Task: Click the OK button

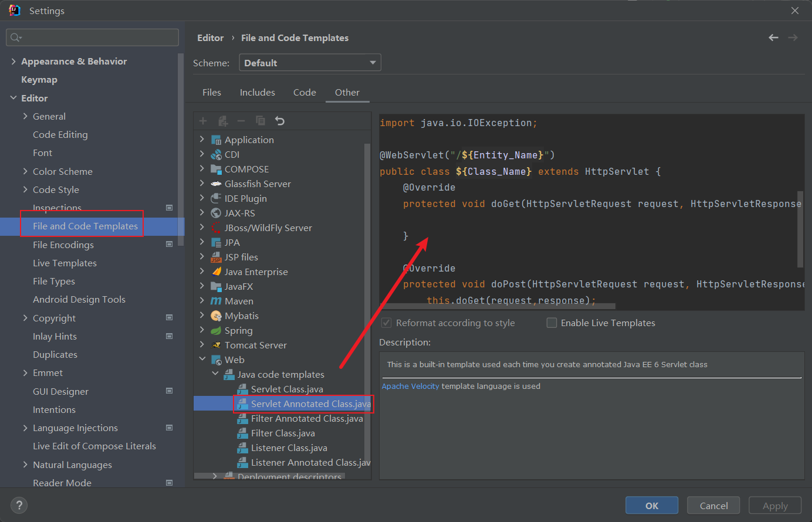Action: [x=652, y=506]
